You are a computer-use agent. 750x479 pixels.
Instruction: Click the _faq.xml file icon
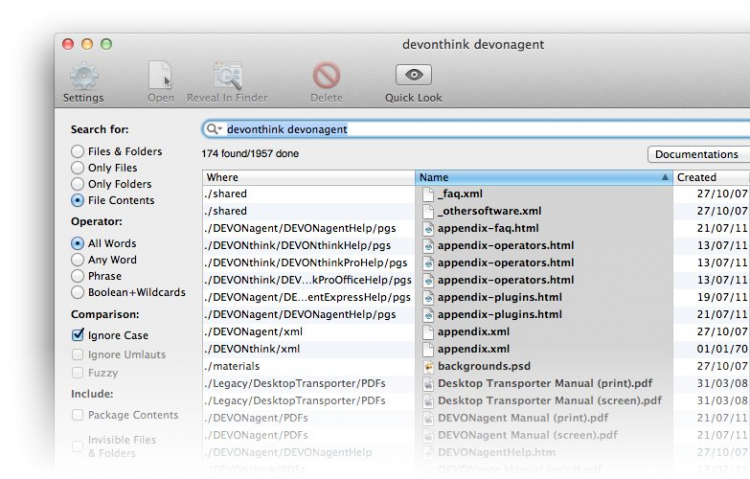click(x=429, y=194)
